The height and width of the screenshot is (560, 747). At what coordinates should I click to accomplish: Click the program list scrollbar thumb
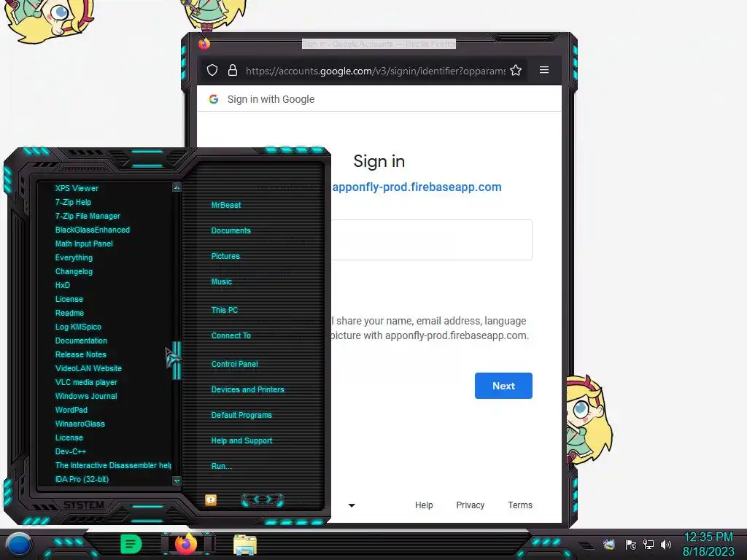point(177,360)
